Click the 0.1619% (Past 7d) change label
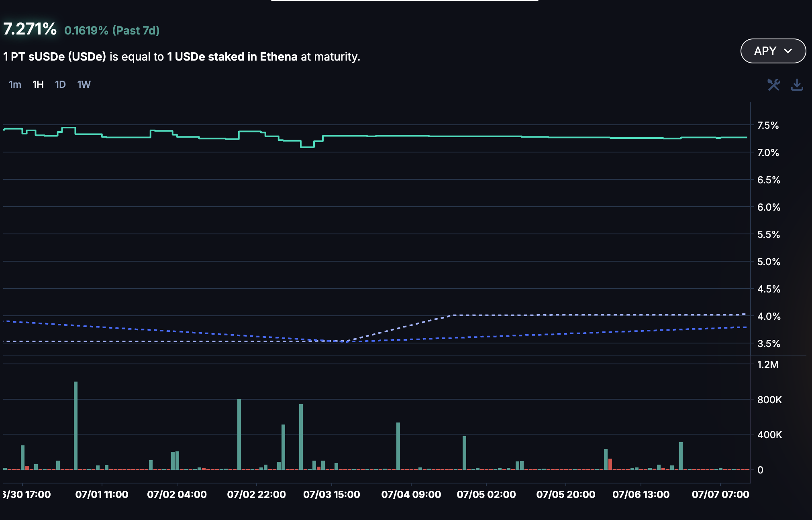The image size is (812, 520). pyautogui.click(x=112, y=30)
